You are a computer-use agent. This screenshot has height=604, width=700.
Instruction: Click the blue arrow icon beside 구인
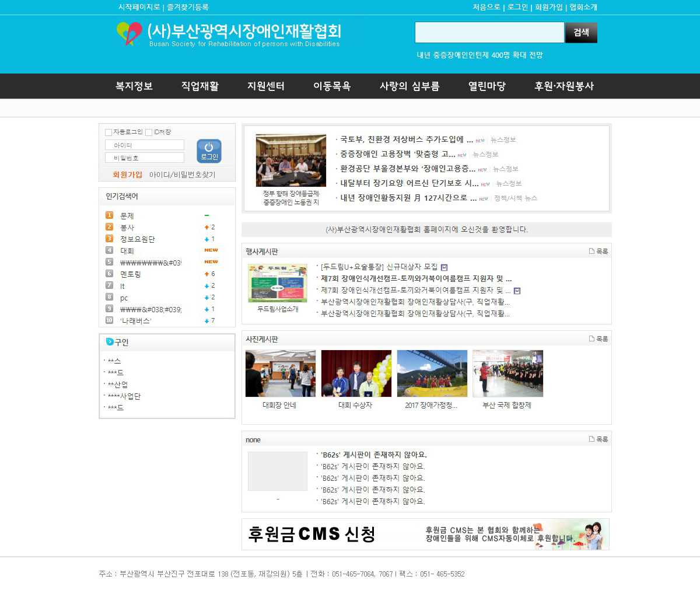(x=109, y=342)
